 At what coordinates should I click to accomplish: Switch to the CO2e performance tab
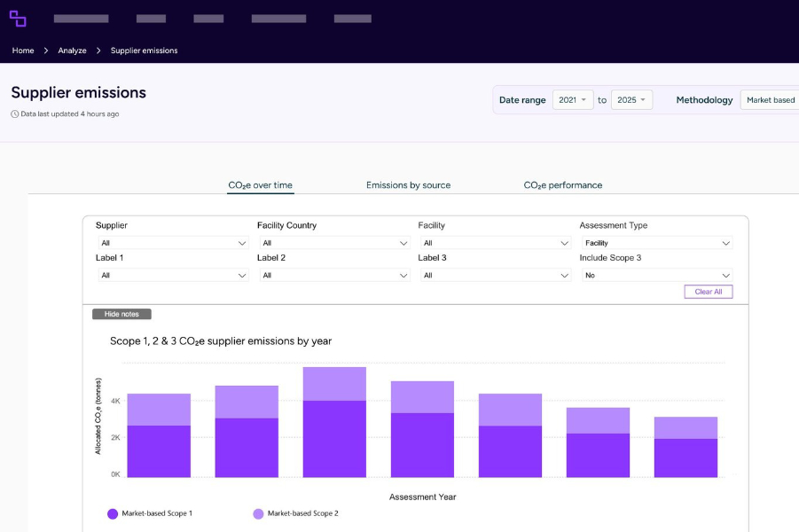[562, 185]
